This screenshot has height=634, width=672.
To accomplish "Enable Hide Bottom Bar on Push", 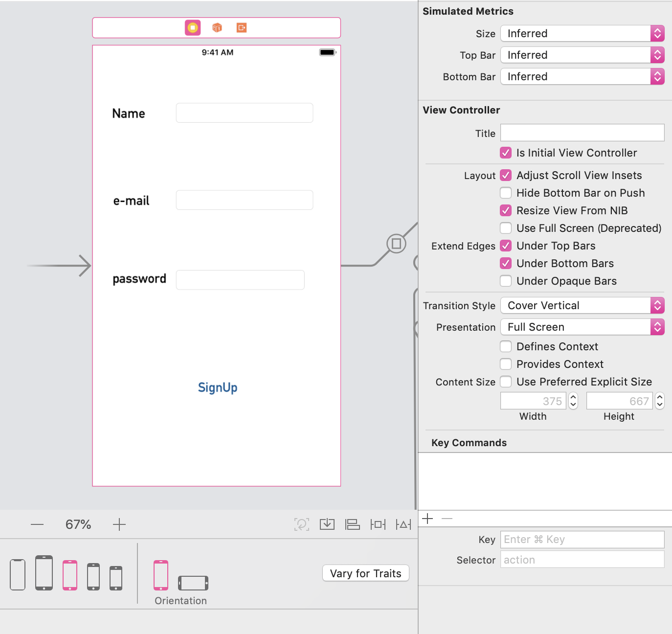I will coord(506,193).
